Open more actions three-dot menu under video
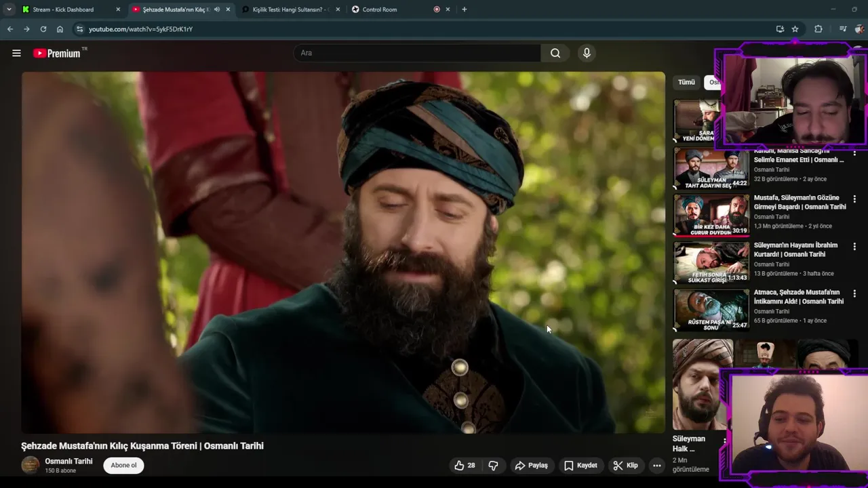 656,466
